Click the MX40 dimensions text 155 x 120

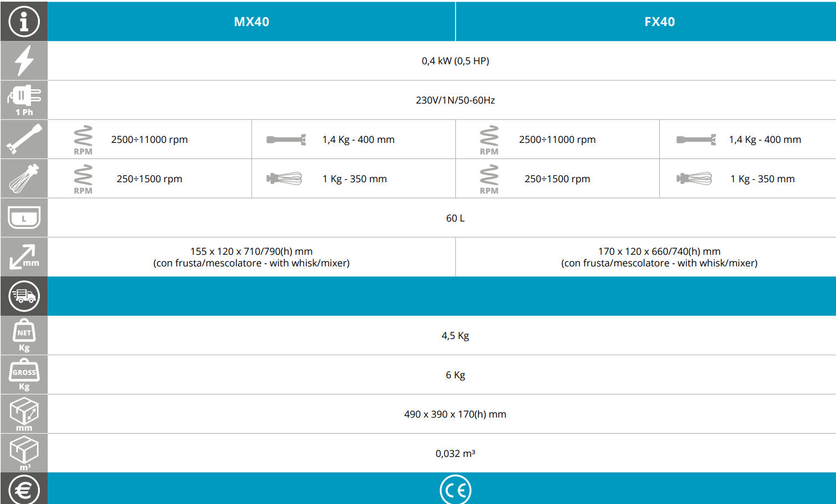pos(252,251)
